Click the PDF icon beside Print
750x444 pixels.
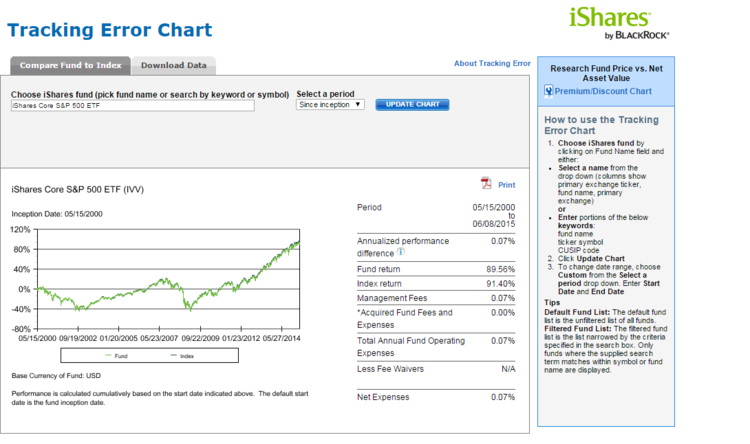point(486,184)
